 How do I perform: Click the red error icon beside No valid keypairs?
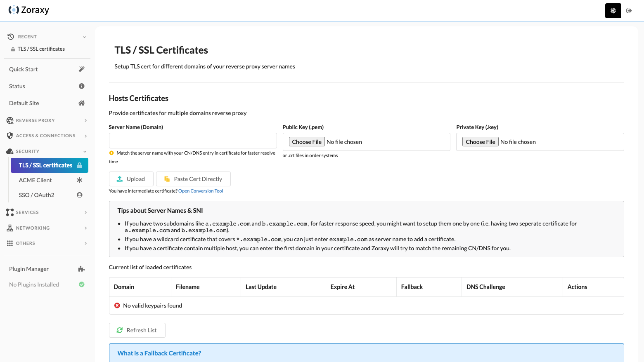click(x=117, y=306)
